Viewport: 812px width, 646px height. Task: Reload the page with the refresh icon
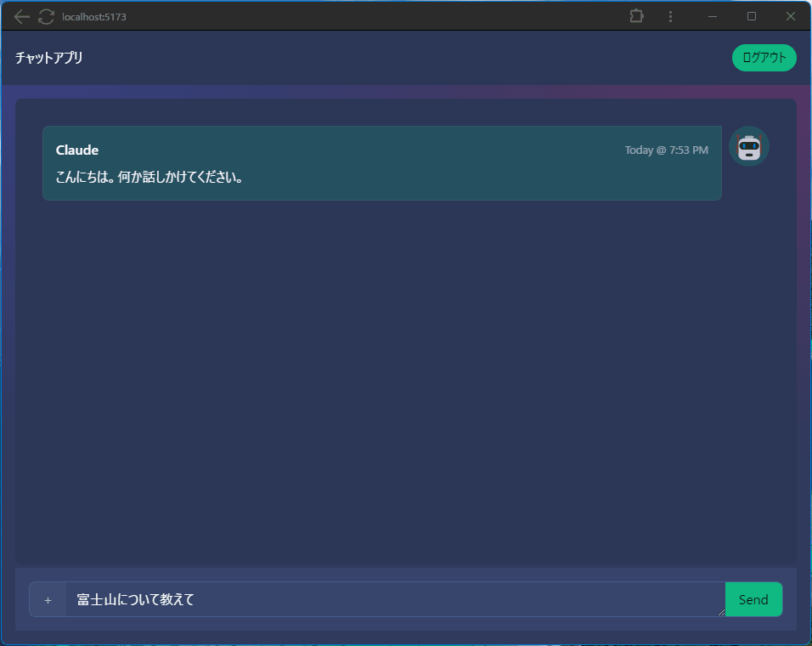[x=46, y=16]
